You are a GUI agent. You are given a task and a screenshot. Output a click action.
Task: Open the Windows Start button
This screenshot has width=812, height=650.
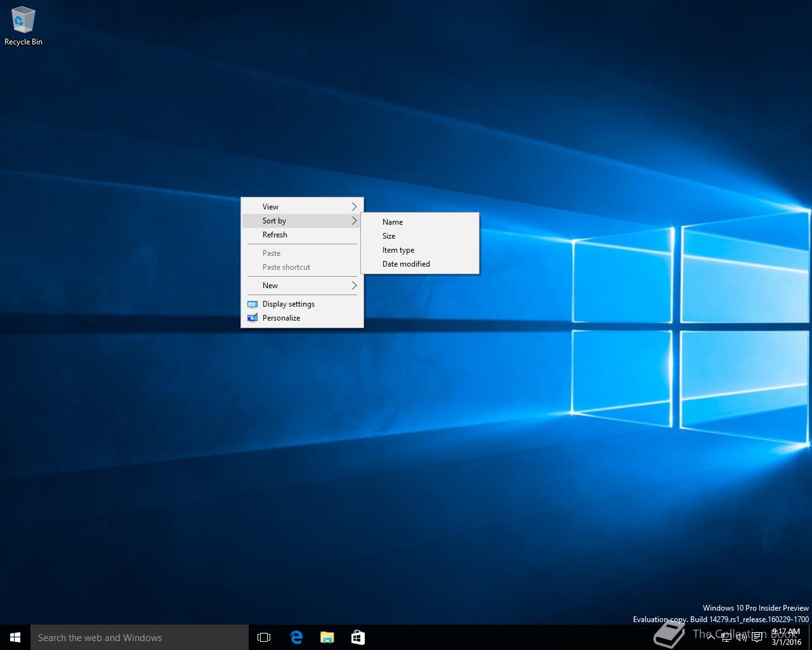(15, 637)
